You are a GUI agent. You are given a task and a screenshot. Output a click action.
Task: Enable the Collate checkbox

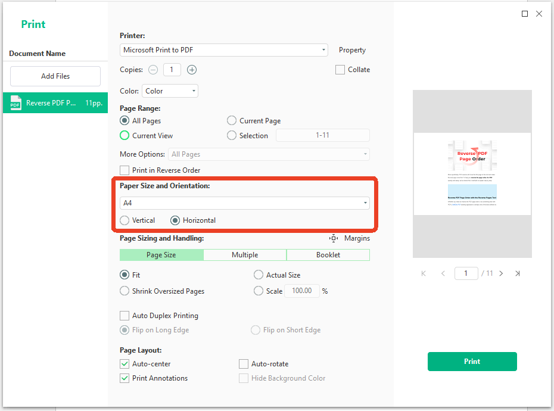click(x=340, y=70)
